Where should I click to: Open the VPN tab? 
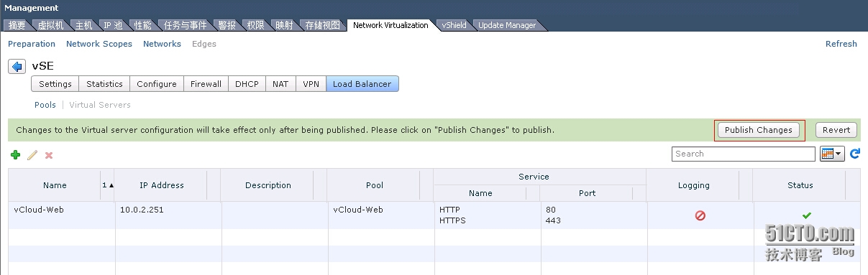click(311, 84)
